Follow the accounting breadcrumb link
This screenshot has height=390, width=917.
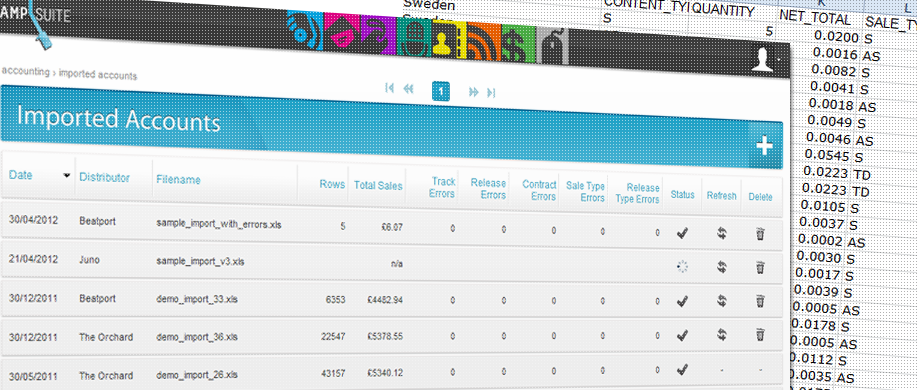26,71
